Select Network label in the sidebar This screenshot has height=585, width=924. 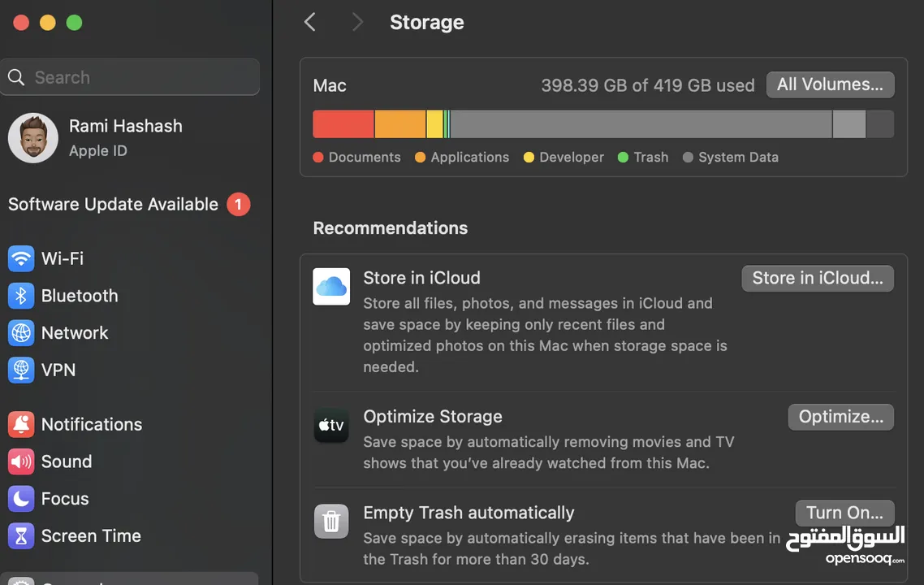pyautogui.click(x=75, y=332)
